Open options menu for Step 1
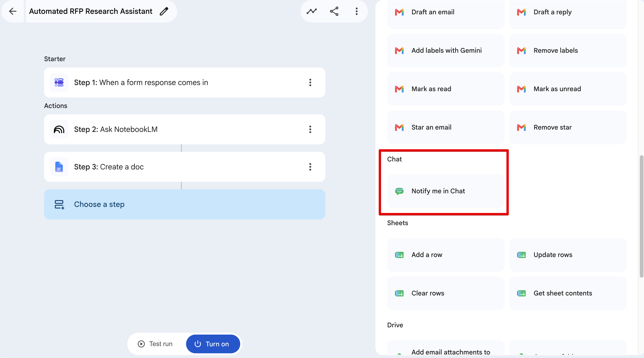This screenshot has height=358, width=644. pos(310,82)
